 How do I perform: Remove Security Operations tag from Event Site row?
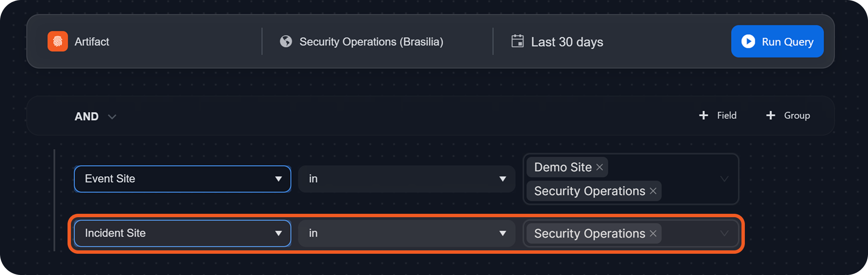[x=653, y=191]
